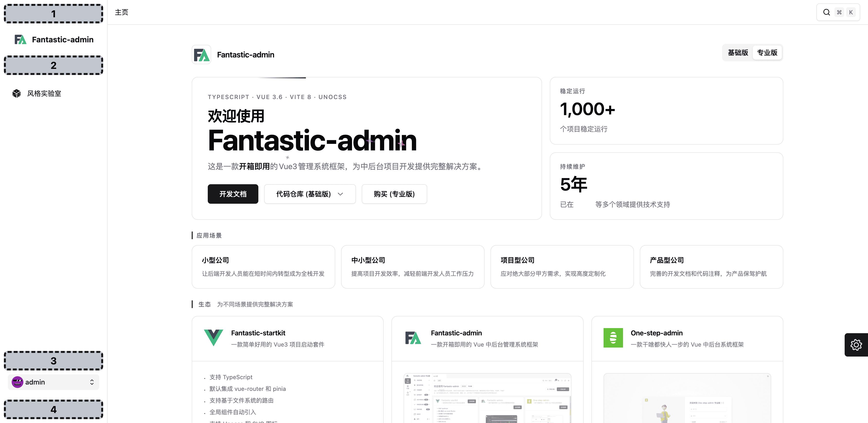Click the FA logo beside the page title
Viewport: 868px width, 423px height.
(x=201, y=55)
